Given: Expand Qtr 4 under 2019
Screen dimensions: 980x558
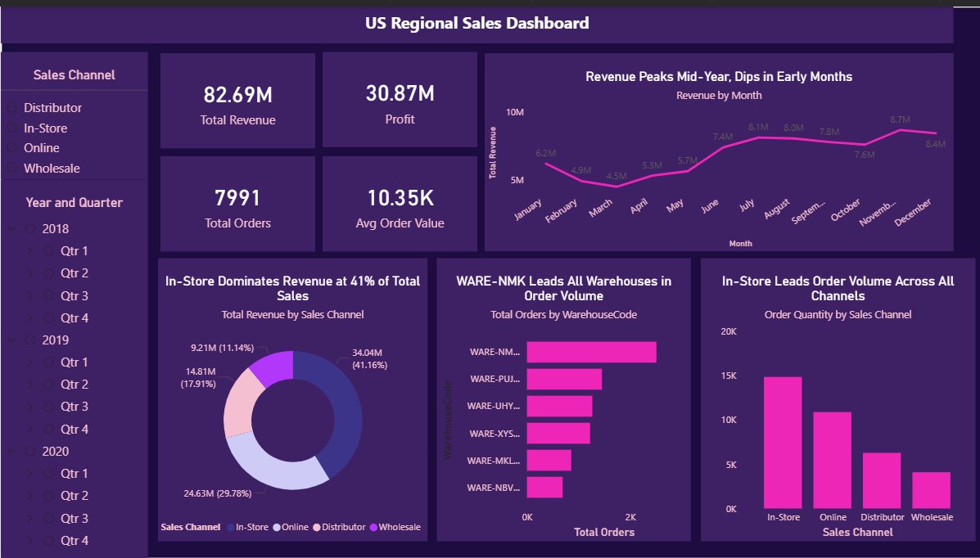Looking at the screenshot, I should pos(30,430).
